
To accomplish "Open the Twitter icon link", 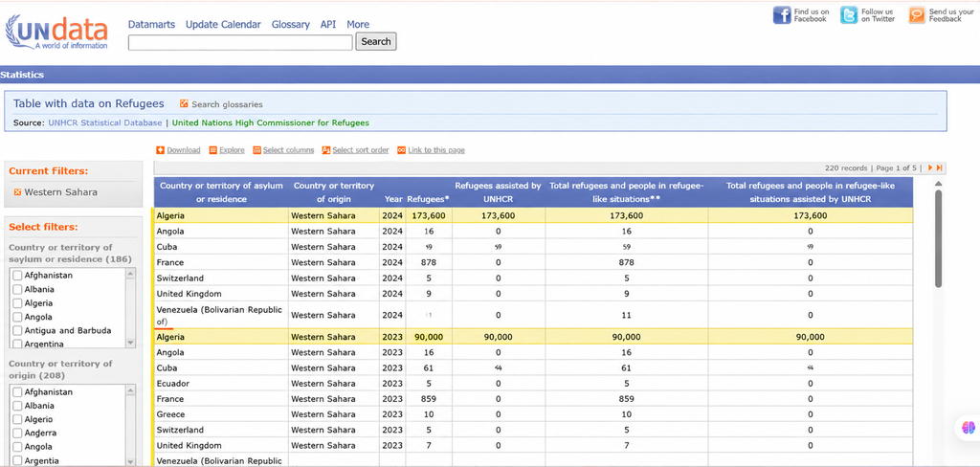I will [849, 15].
